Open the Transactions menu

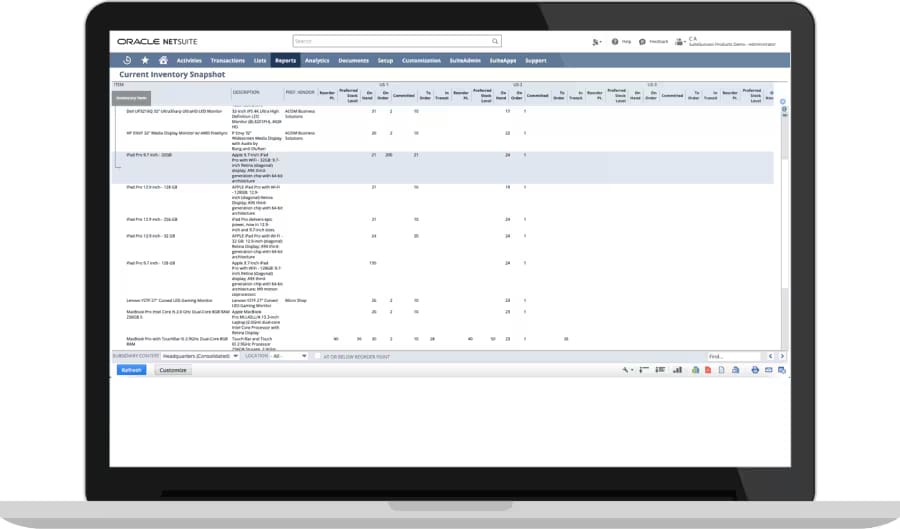(228, 60)
